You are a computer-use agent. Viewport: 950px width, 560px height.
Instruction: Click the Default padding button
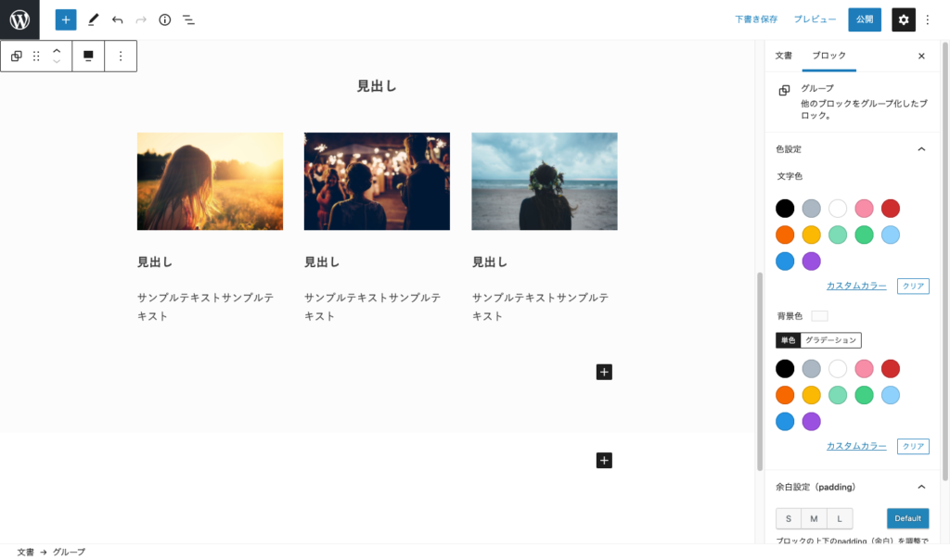(x=907, y=518)
